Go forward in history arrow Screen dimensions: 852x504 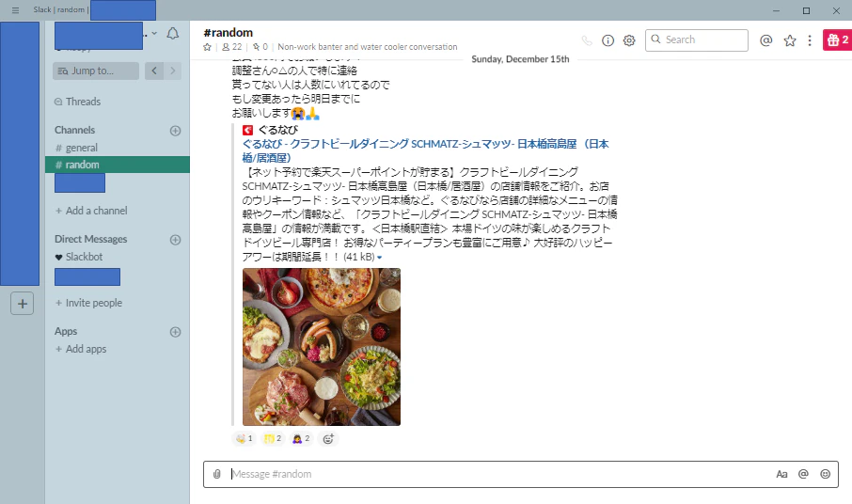pyautogui.click(x=173, y=71)
